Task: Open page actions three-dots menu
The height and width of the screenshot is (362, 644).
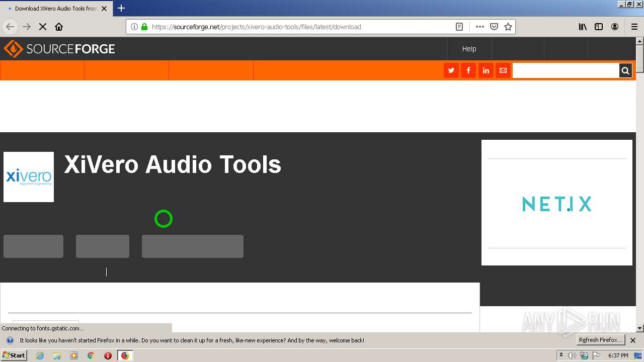Action: click(480, 27)
